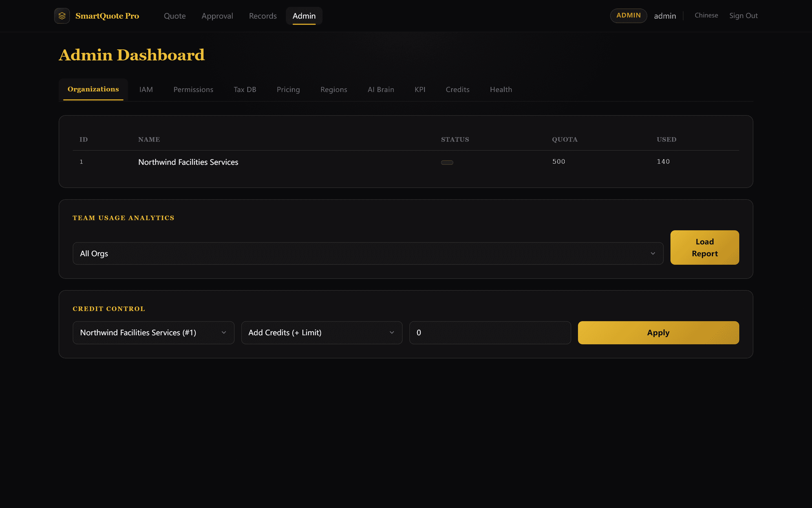Click the Credit Control heading
The image size is (812, 508).
click(x=109, y=309)
